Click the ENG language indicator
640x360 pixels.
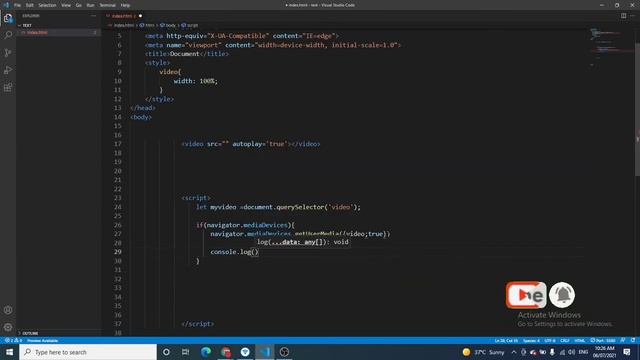click(583, 352)
